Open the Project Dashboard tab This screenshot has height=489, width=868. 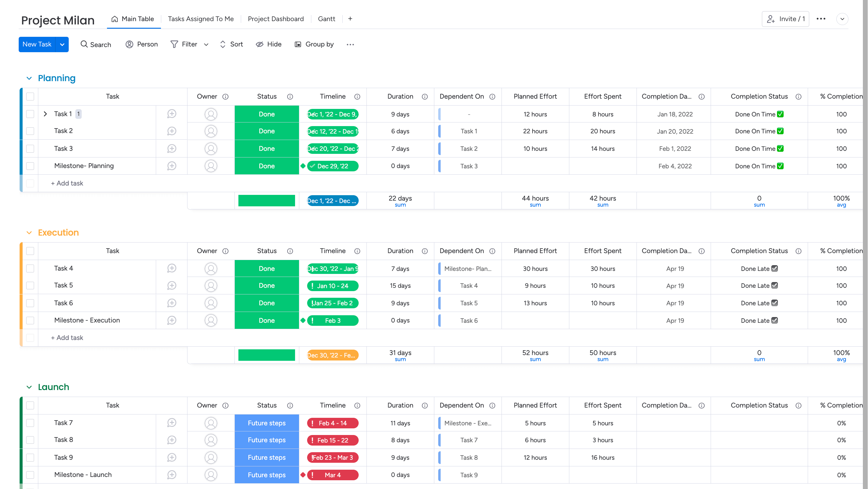[x=276, y=19]
